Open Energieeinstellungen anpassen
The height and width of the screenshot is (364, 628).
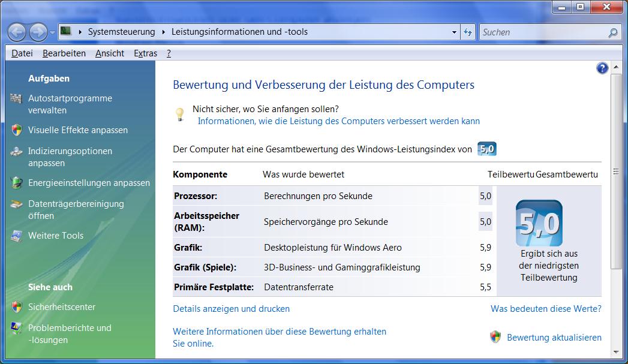[89, 183]
